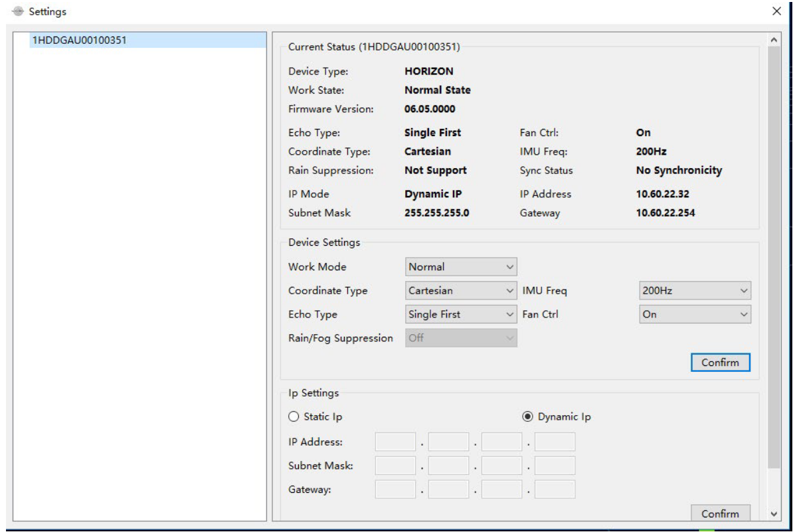Click the first Gateway octet field

tap(395, 489)
